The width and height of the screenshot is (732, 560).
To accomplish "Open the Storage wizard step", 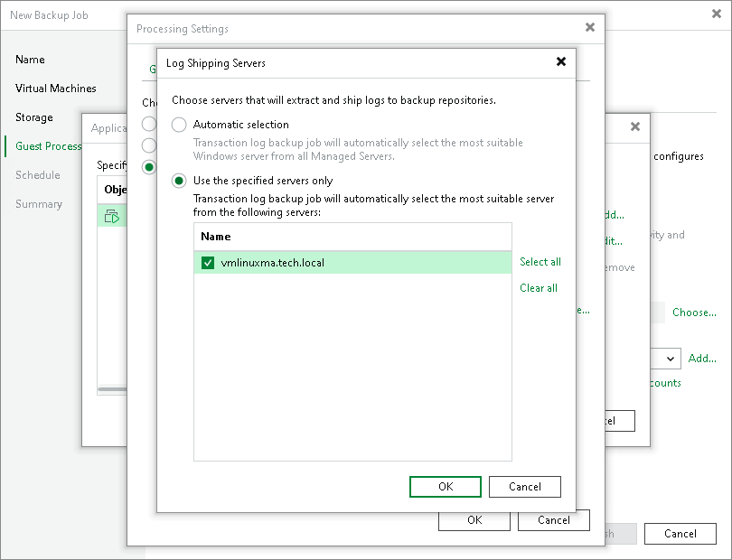I will tap(34, 117).
